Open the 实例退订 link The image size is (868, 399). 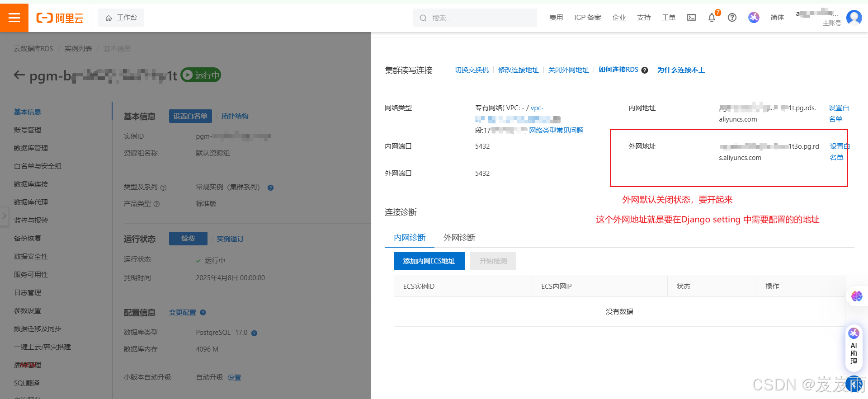pos(230,239)
